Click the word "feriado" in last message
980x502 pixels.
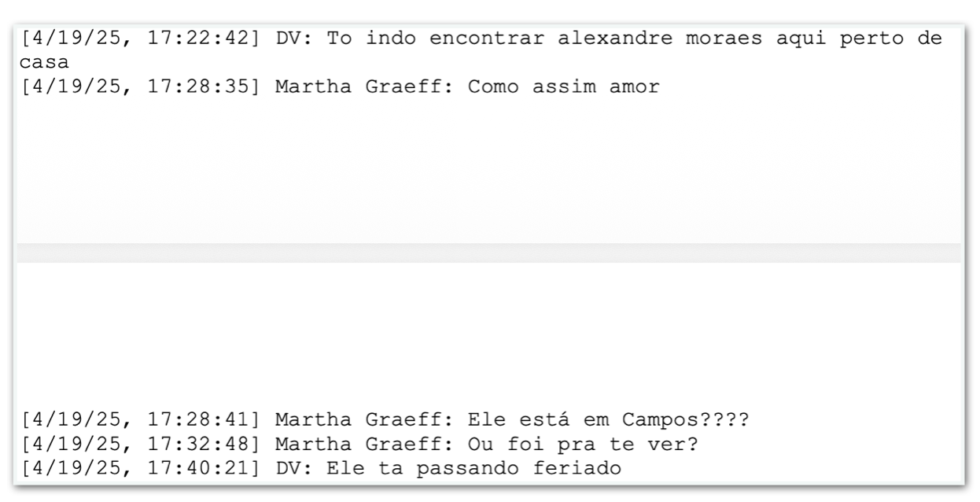[x=576, y=471]
